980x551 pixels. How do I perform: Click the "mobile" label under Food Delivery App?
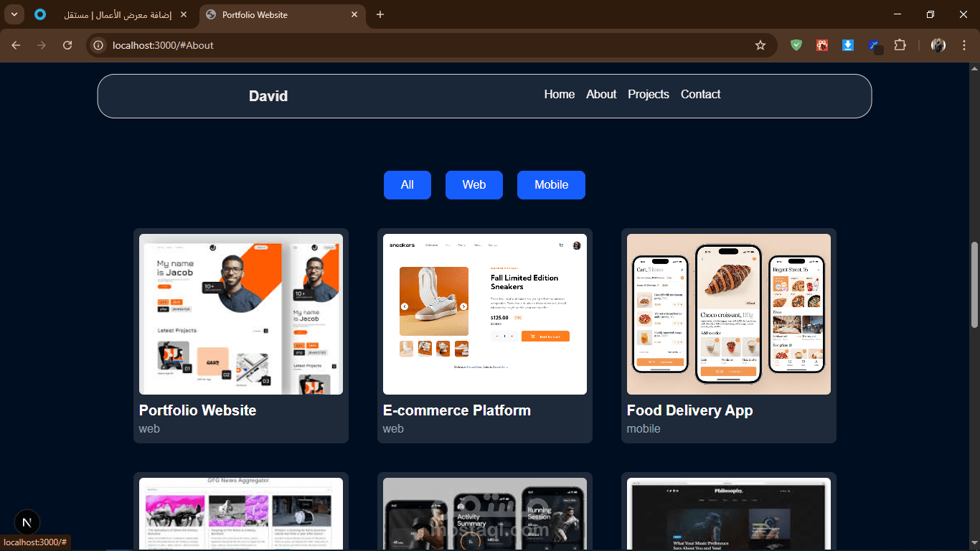[644, 429]
